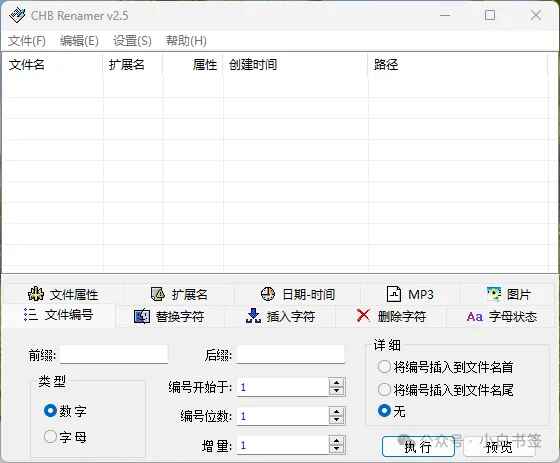Image resolution: width=560 pixels, height=463 pixels.
Task: Switch to the 文件编号 tab
Action: click(x=59, y=315)
